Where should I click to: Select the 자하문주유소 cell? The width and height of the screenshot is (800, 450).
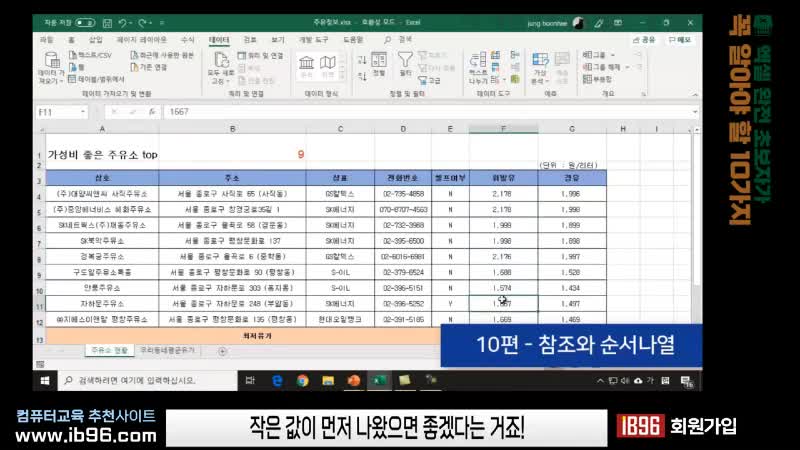[x=102, y=304]
